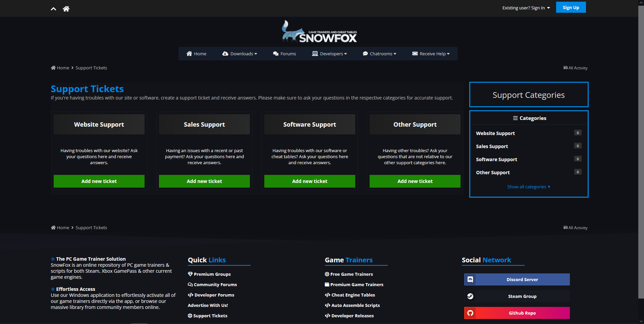Viewport: 644px width, 324px height.
Task: Expand the Downloads menu
Action: pyautogui.click(x=239, y=54)
